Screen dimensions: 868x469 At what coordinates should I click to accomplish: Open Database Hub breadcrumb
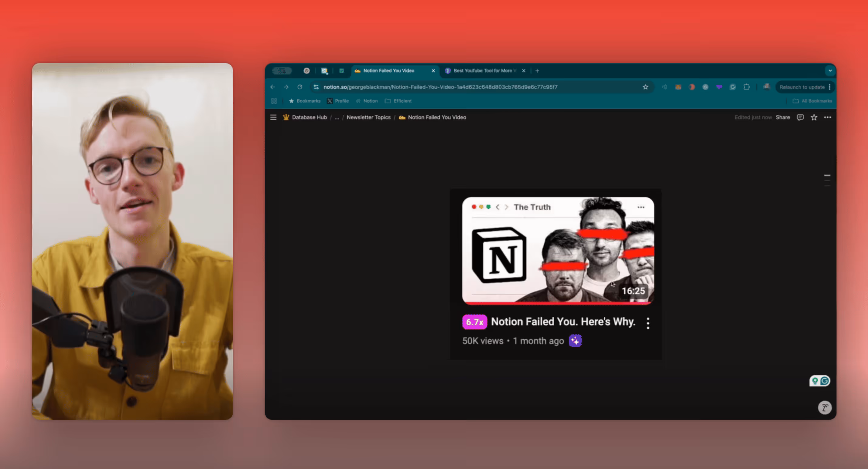[x=309, y=117]
